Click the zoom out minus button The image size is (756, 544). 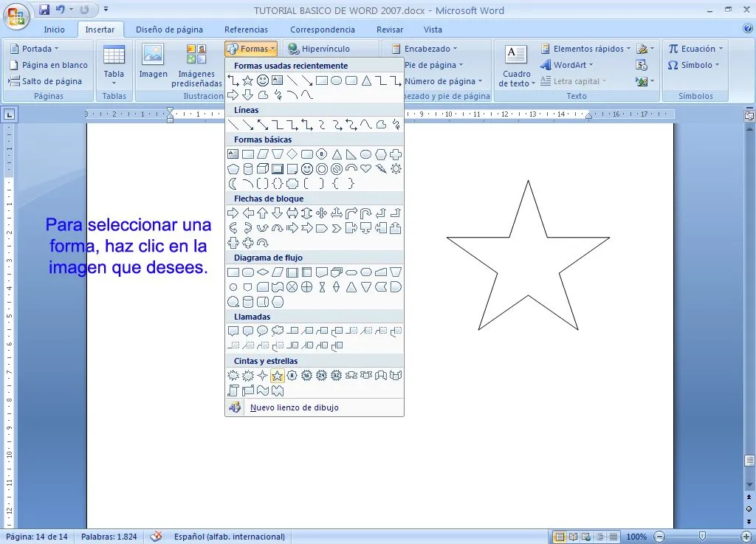[x=659, y=537]
